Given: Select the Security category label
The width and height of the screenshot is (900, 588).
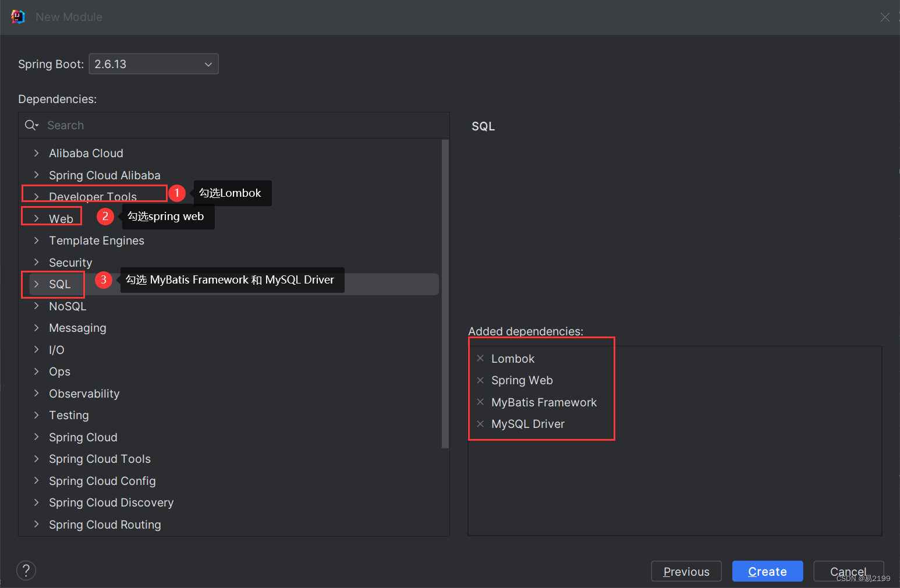Looking at the screenshot, I should 70,263.
